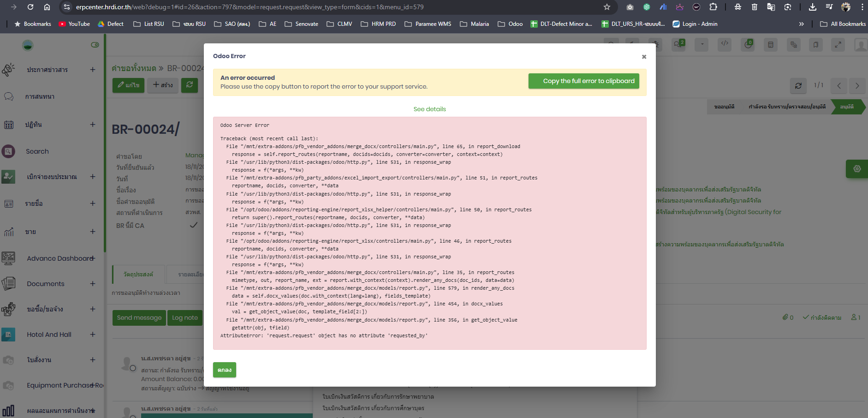Image resolution: width=868 pixels, height=418 pixels.
Task: Open the Odoo bookmarks folder
Action: 510,24
